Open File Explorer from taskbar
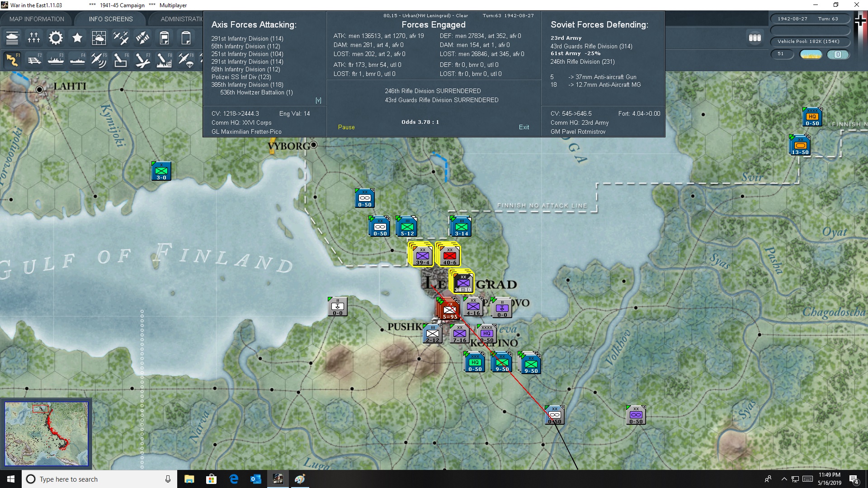 189,479
